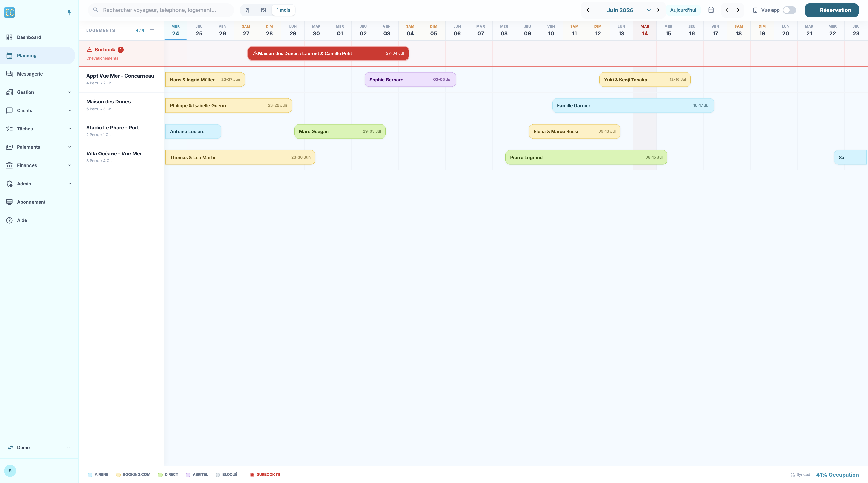Click the Aide help icon
Viewport: 868px width, 483px height.
(9, 220)
